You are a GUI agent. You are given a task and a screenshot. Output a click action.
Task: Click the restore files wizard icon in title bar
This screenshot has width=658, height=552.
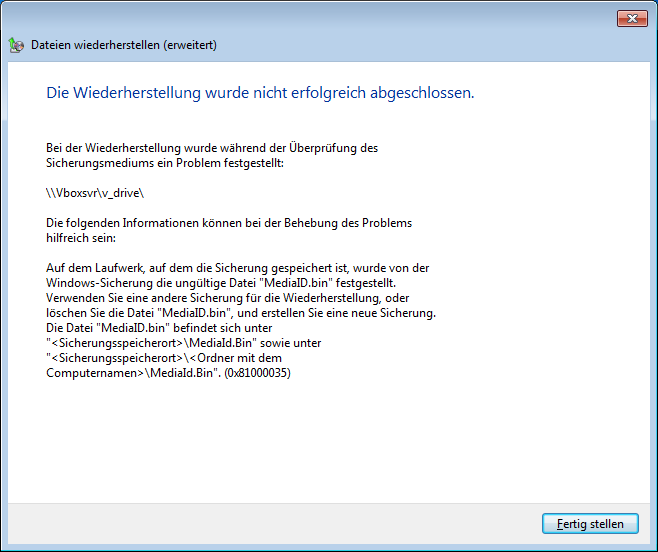pos(15,45)
